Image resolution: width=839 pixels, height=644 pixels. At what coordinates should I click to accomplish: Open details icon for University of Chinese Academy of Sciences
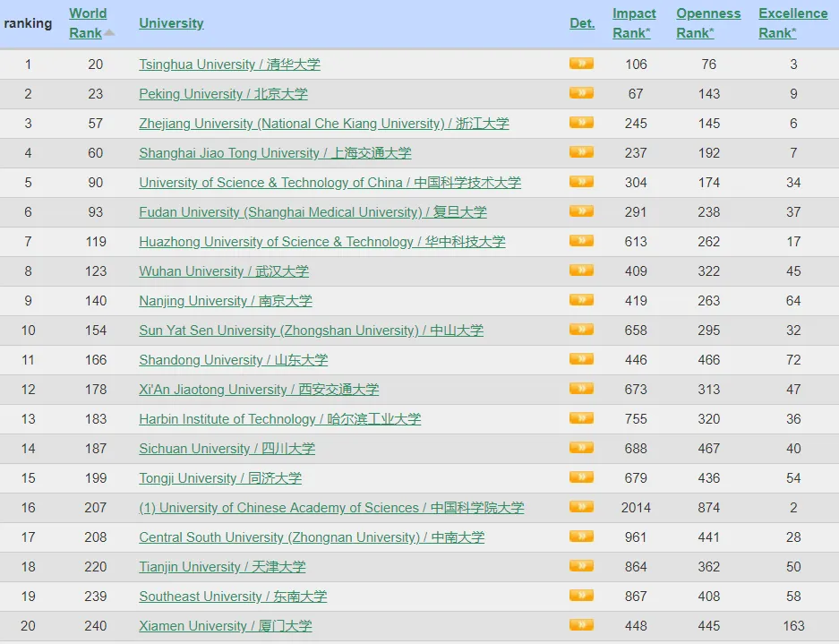pyautogui.click(x=581, y=507)
